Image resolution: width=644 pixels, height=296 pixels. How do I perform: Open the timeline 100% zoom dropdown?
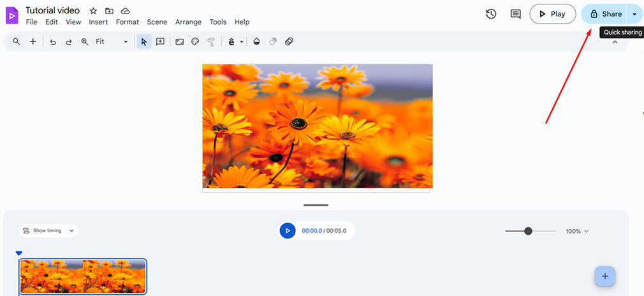[577, 231]
